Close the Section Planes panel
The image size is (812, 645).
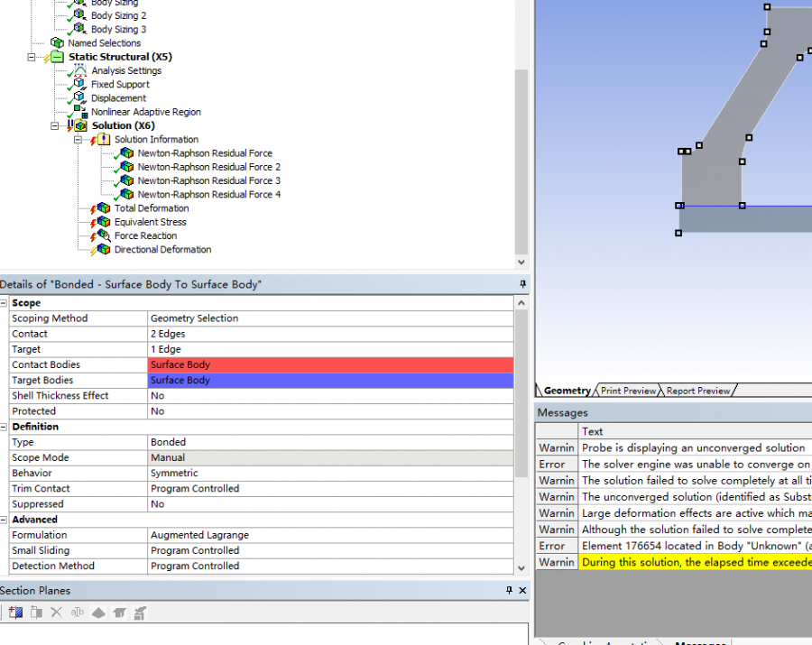[522, 590]
